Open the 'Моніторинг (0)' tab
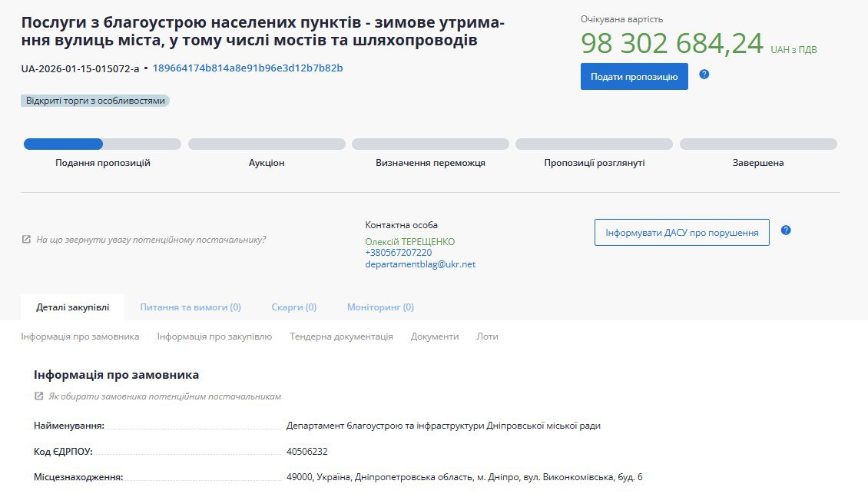This screenshot has width=868, height=494. coord(379,307)
